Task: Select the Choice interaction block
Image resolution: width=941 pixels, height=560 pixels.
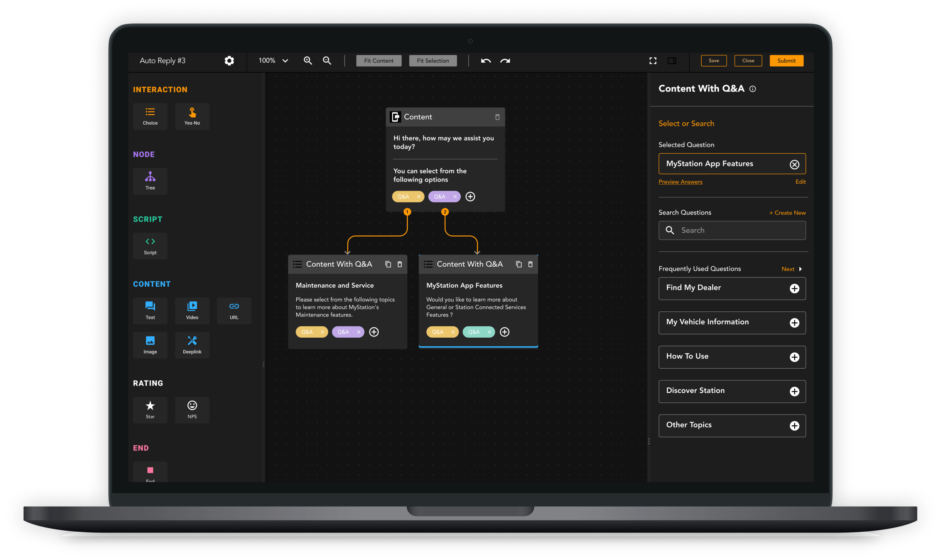Action: [150, 116]
